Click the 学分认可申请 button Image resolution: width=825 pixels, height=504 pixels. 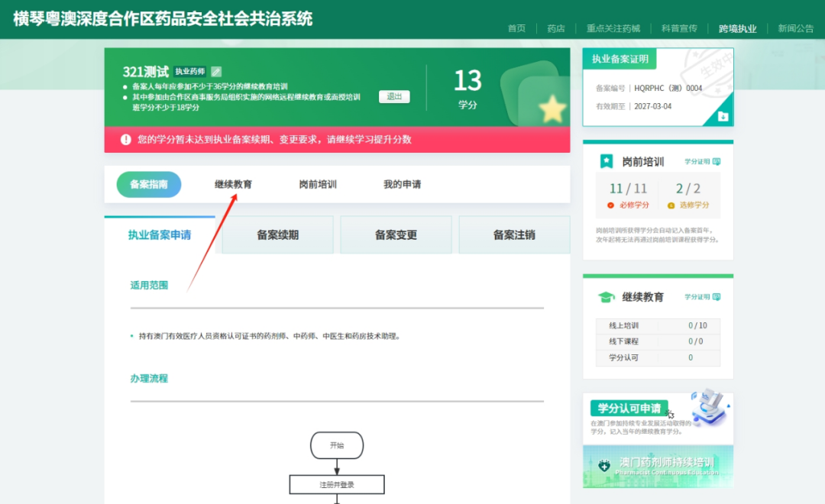coord(629,409)
